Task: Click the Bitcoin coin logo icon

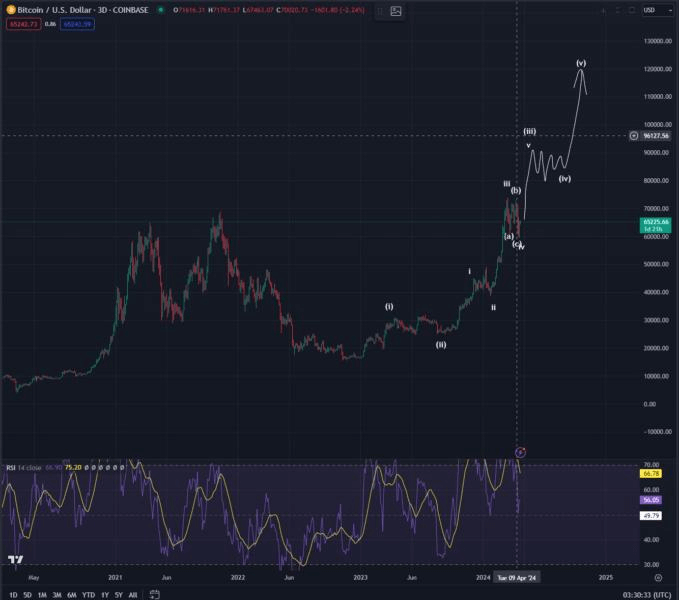Action: click(x=11, y=10)
